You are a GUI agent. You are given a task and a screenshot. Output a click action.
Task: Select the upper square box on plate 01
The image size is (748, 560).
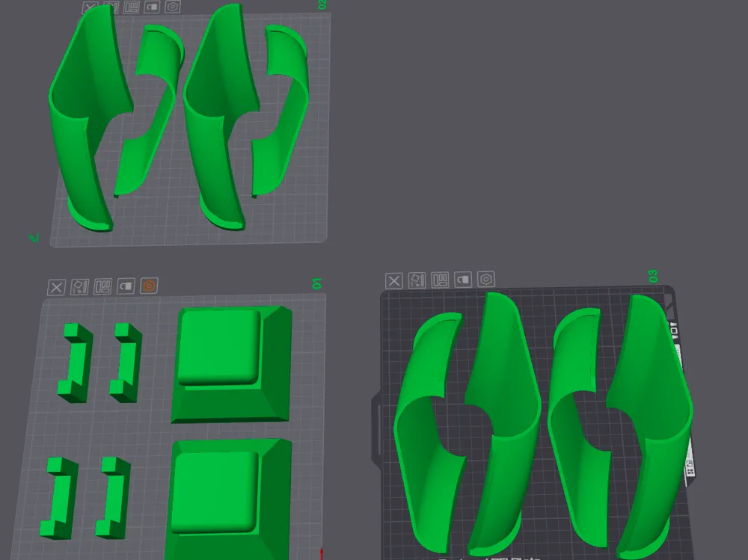[x=231, y=365]
